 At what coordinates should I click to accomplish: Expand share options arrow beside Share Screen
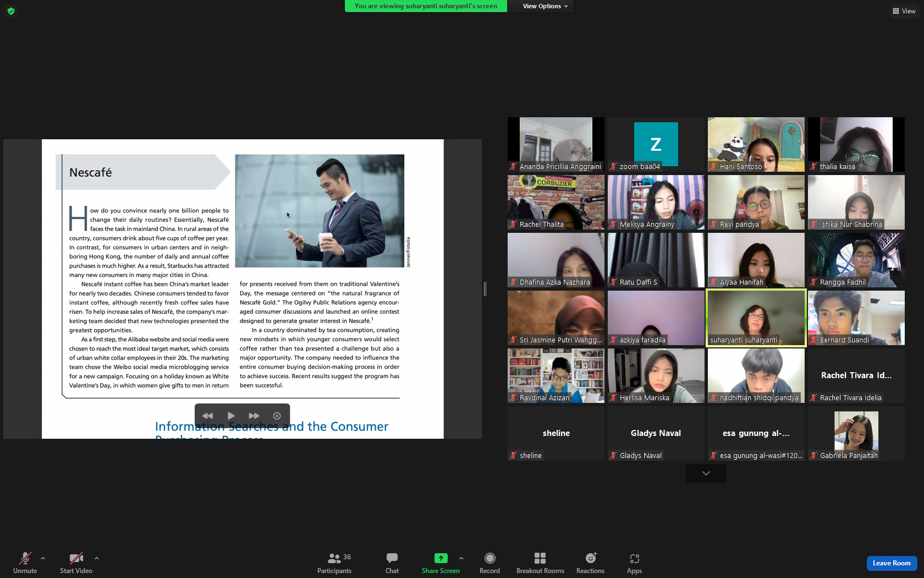point(461,558)
